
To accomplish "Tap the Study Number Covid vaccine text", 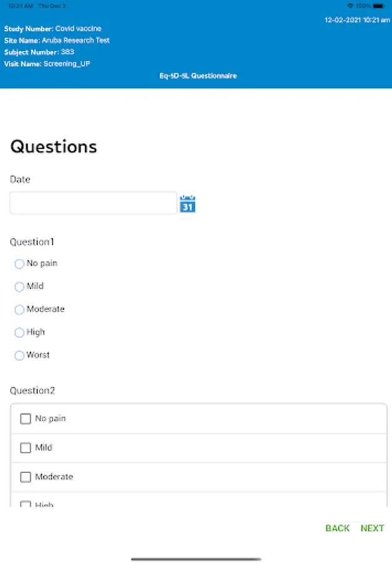I will click(53, 29).
